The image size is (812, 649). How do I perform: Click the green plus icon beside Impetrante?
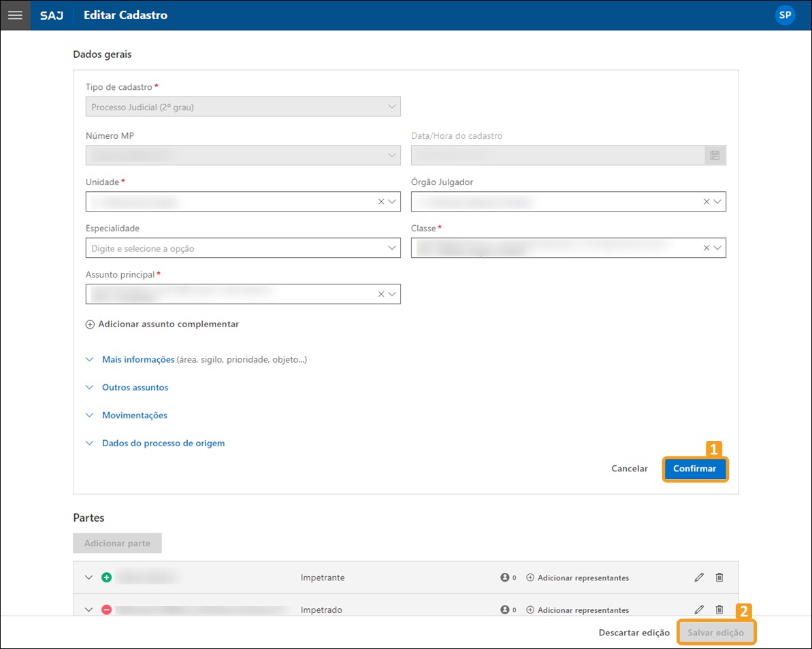tap(106, 578)
